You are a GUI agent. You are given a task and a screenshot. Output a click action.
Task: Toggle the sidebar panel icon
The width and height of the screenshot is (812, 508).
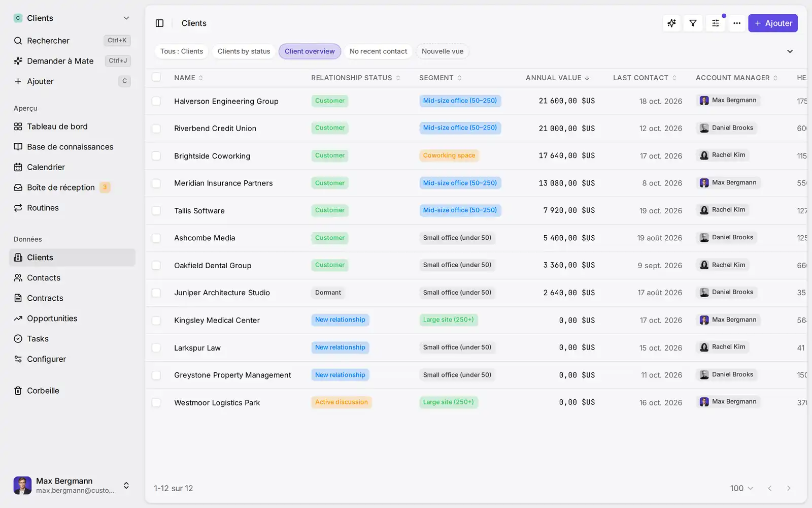click(x=159, y=23)
